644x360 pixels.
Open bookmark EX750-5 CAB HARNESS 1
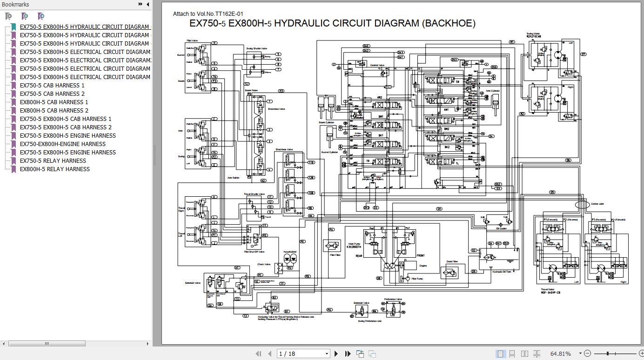pyautogui.click(x=52, y=86)
